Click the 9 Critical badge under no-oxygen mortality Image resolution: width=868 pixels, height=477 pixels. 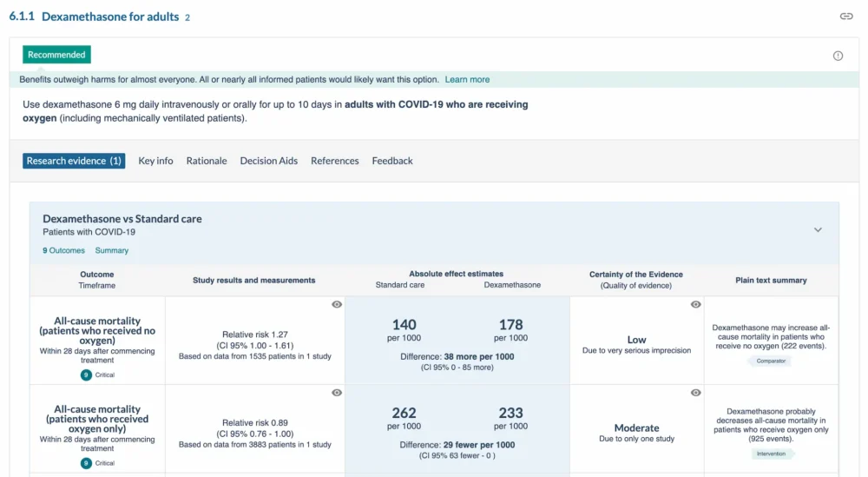point(97,374)
